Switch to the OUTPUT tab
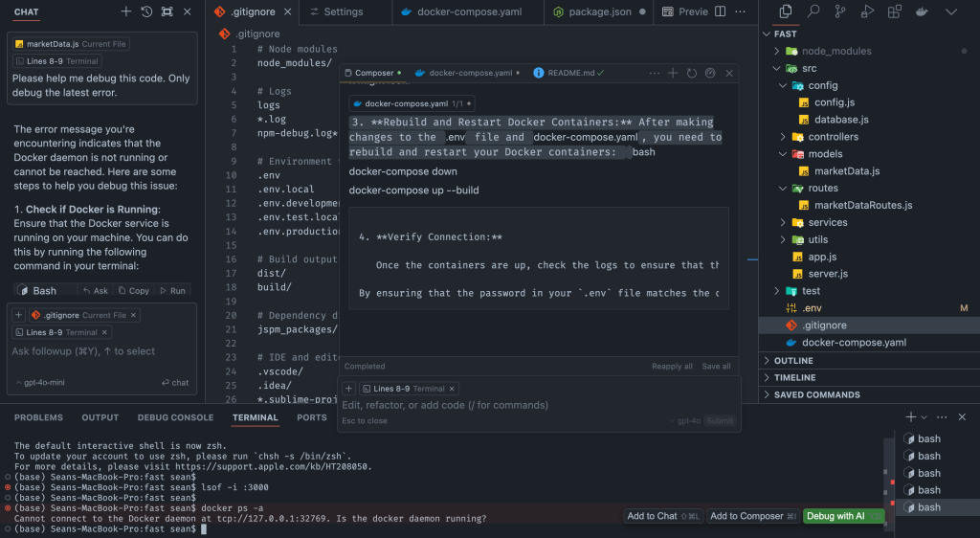Screen dimensions: 980x538 [x=100, y=417]
